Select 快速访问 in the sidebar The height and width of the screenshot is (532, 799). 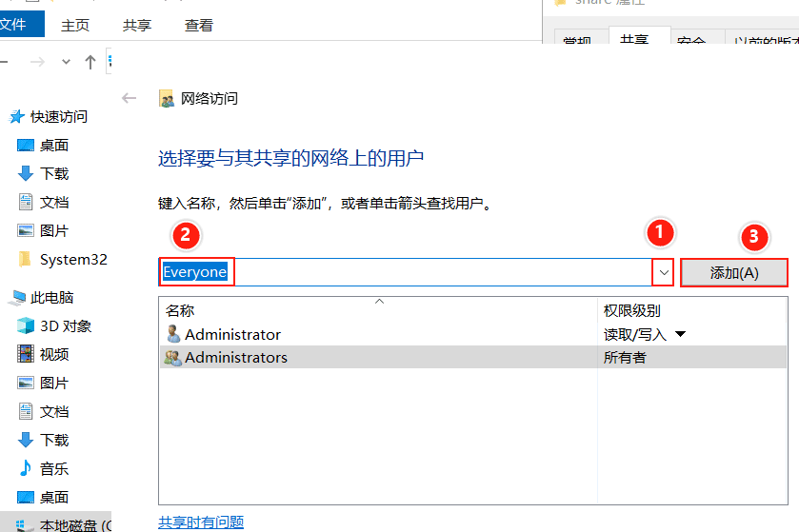point(59,116)
